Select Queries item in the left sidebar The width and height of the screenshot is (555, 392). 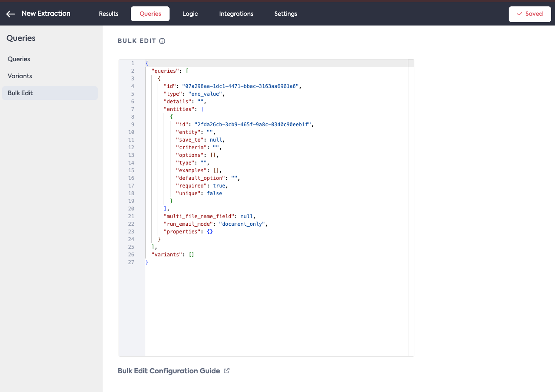[19, 59]
